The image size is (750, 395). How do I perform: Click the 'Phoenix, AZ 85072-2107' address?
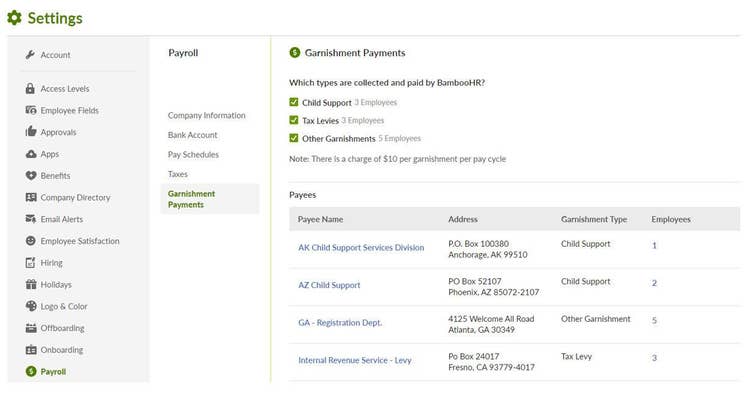point(494,292)
